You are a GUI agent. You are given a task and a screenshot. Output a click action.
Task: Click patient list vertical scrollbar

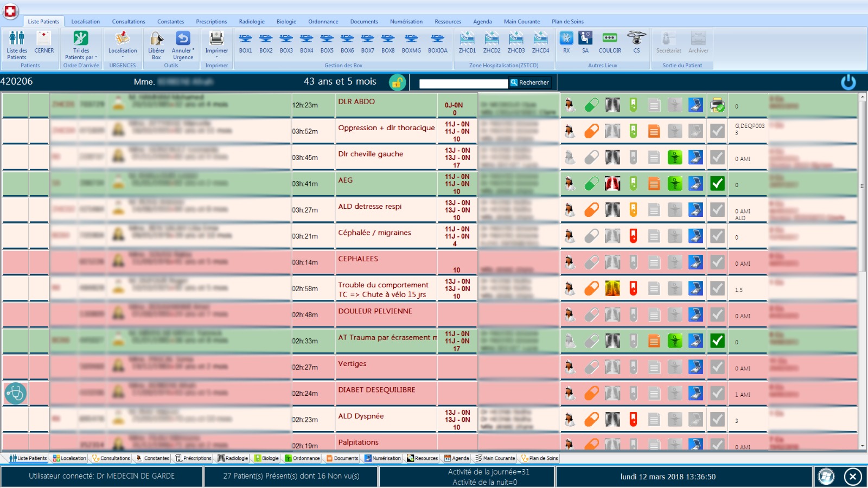[863, 187]
